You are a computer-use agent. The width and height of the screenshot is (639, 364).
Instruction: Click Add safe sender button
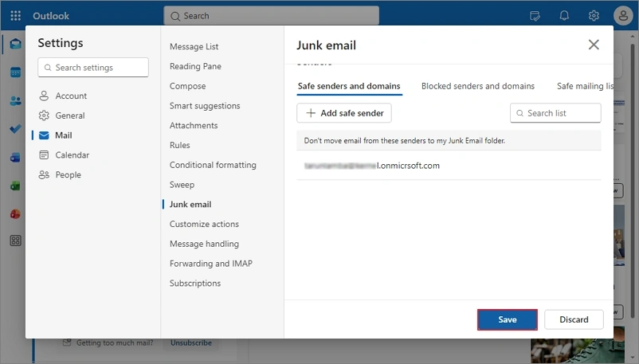point(344,113)
